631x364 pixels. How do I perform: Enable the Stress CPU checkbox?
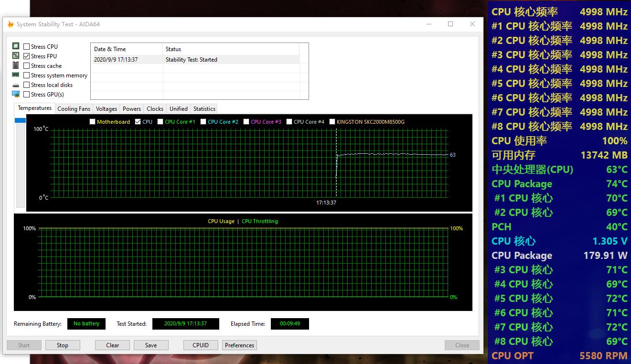click(27, 47)
